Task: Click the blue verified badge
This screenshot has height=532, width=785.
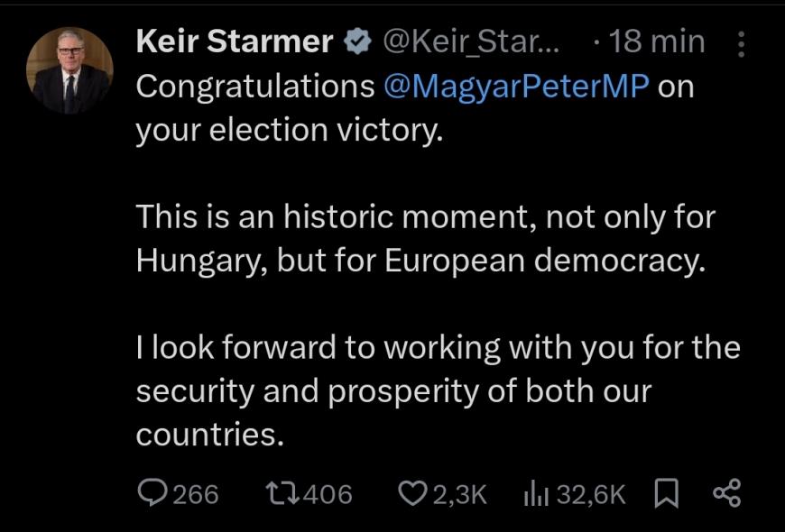Action: click(x=357, y=42)
